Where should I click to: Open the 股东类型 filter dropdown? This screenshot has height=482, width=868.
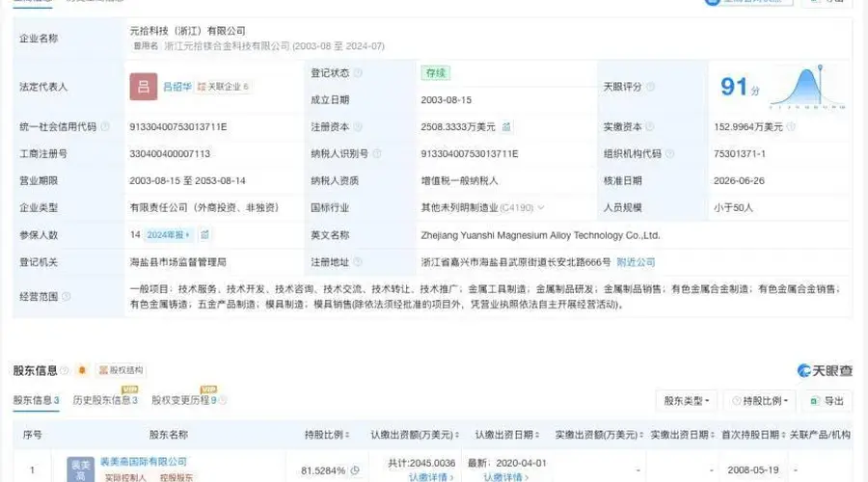[686, 401]
